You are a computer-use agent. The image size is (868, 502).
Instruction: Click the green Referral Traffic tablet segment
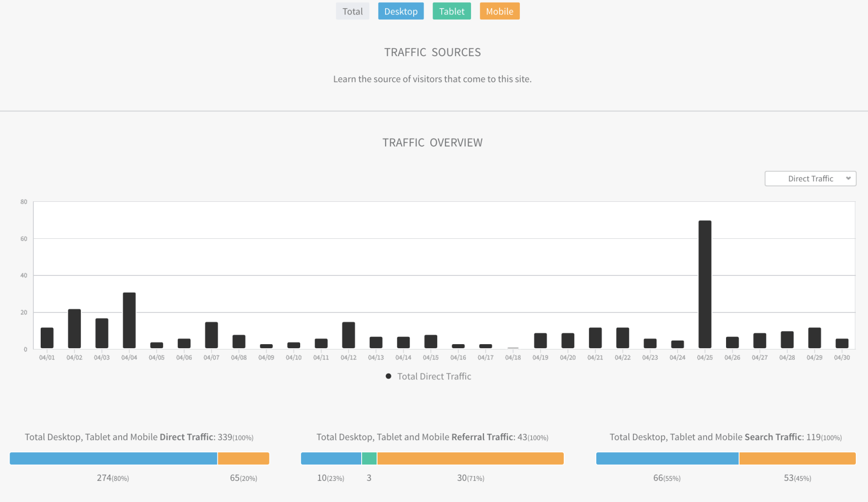click(369, 459)
